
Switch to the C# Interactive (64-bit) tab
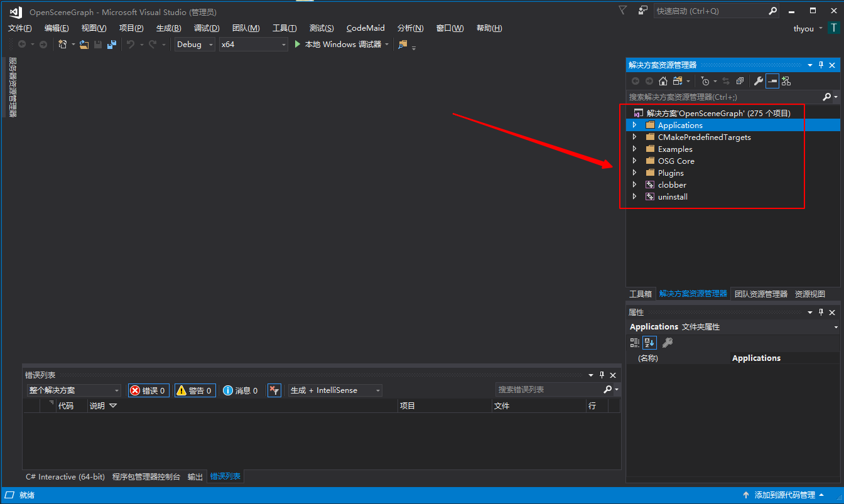(x=65, y=477)
